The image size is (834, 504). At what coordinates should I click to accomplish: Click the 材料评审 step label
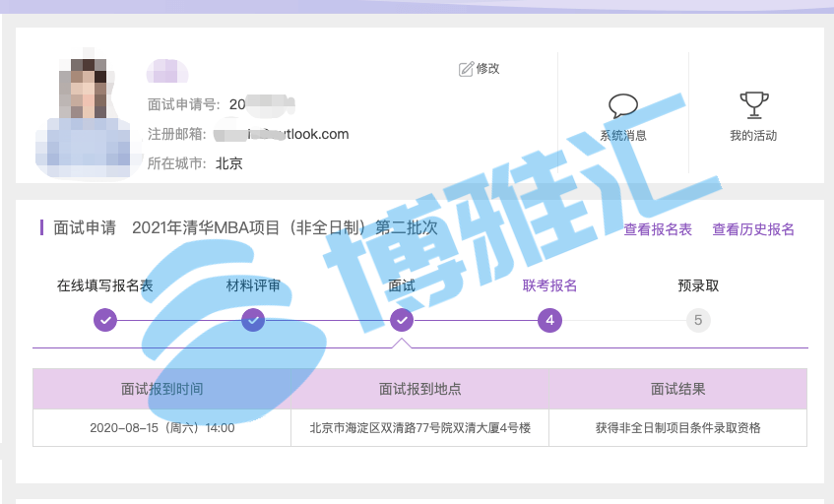[253, 285]
